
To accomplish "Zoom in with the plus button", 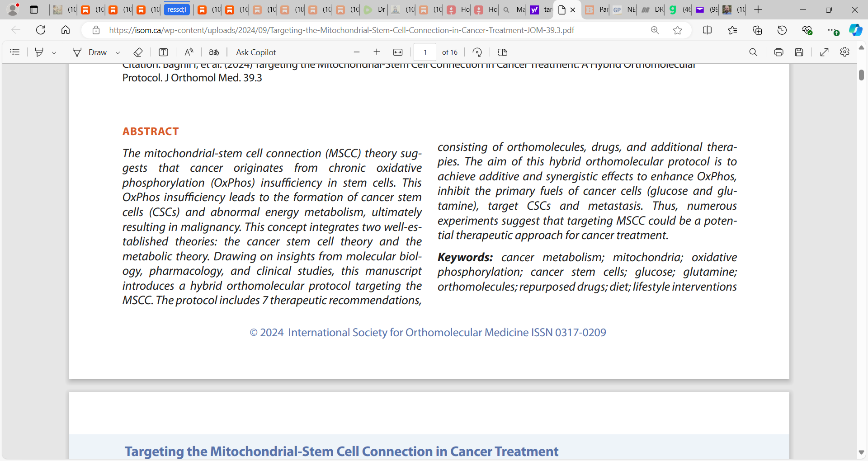I will click(377, 52).
